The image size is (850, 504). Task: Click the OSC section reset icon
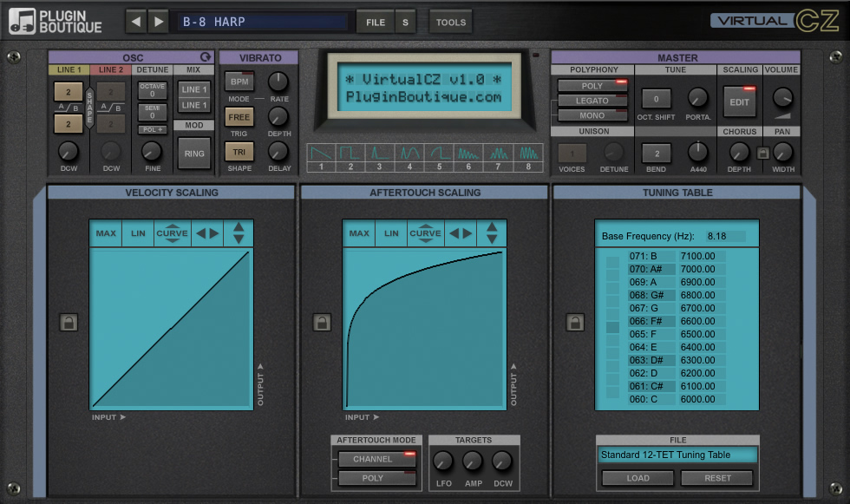point(206,57)
